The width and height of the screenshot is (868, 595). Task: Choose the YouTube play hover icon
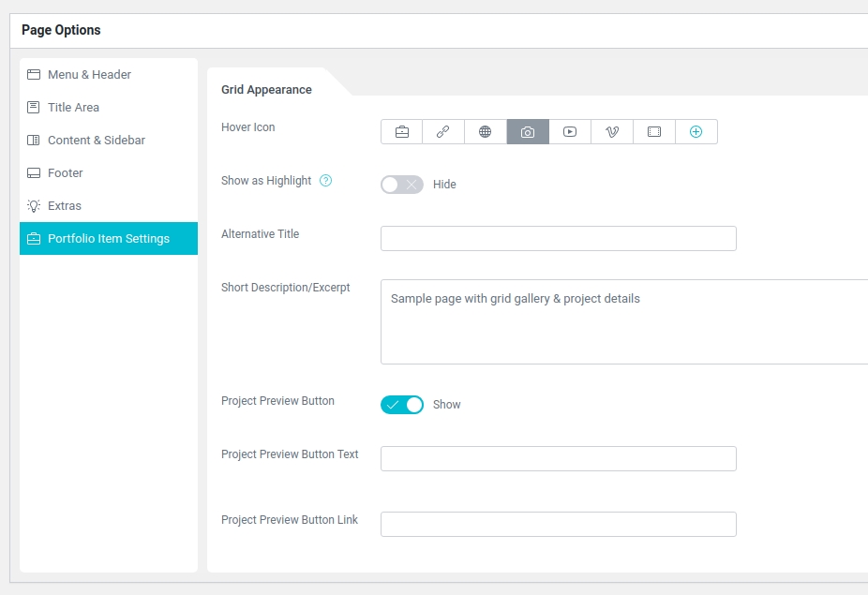[x=570, y=132]
